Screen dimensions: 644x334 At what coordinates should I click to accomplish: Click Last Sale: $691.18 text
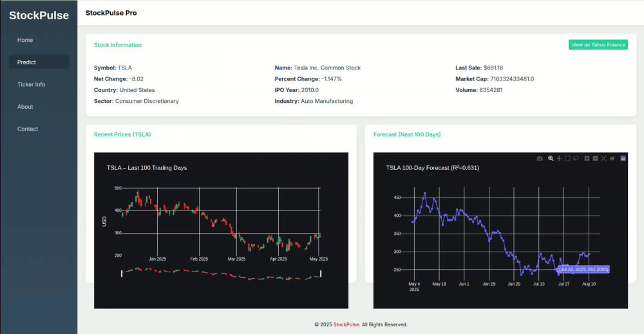coord(479,68)
